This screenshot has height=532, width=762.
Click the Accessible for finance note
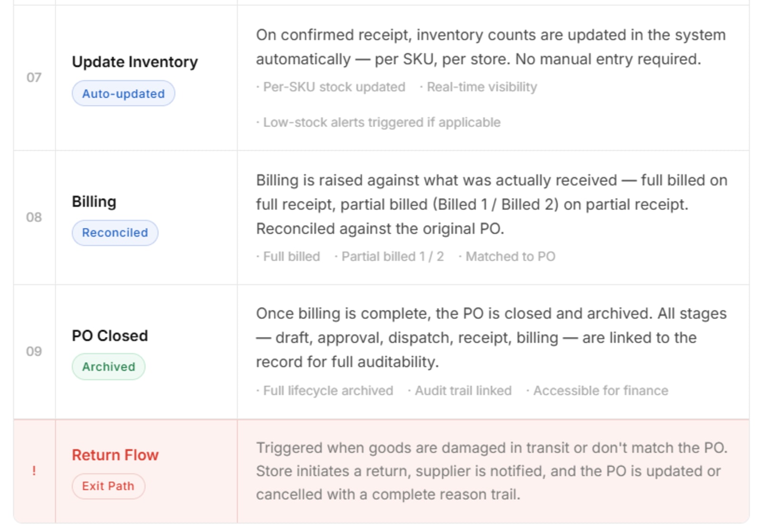[597, 391]
